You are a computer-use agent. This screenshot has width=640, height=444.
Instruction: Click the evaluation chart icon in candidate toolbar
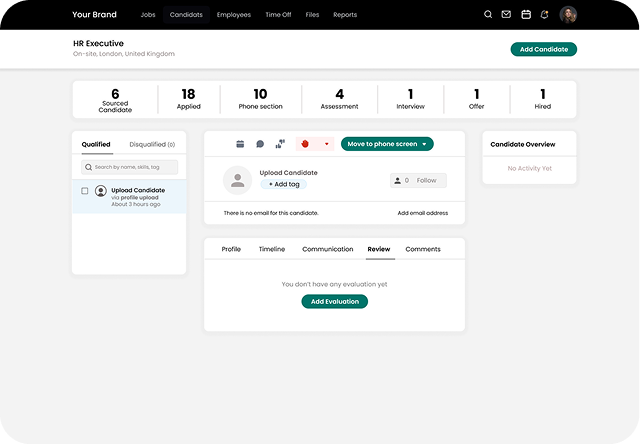point(280,144)
